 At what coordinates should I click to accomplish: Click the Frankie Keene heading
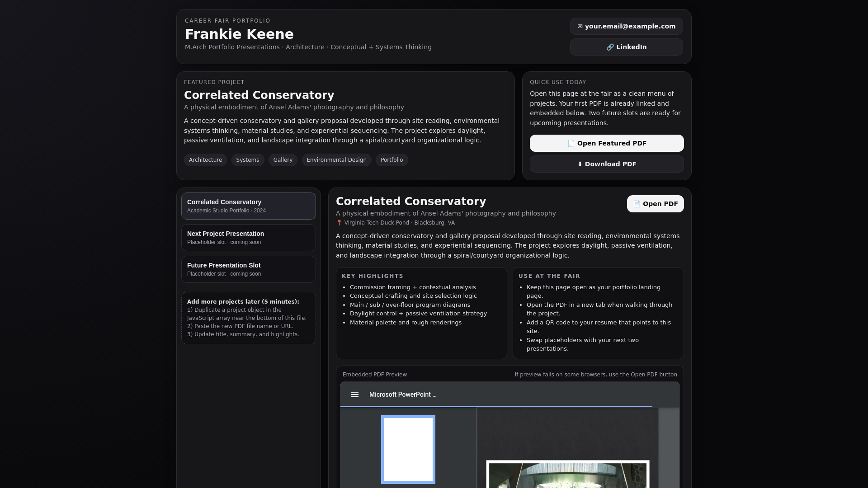[239, 34]
